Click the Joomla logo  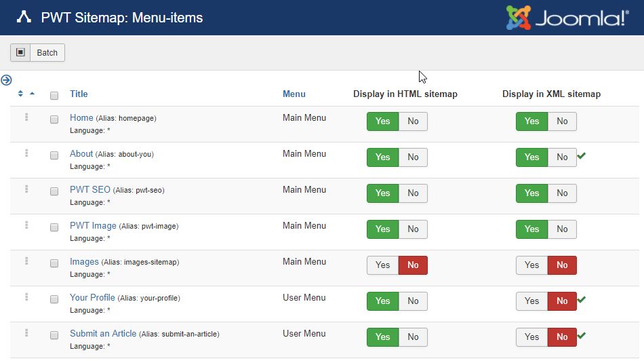tap(567, 18)
